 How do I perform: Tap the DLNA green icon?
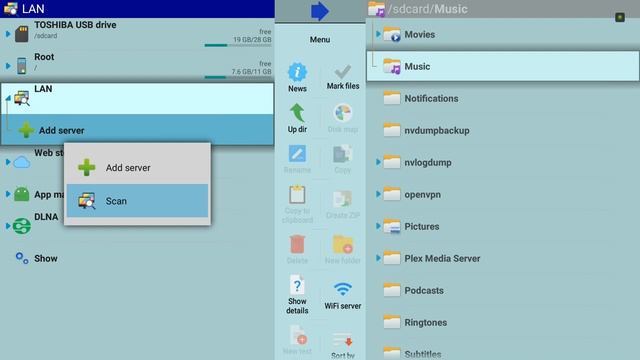coord(22,226)
